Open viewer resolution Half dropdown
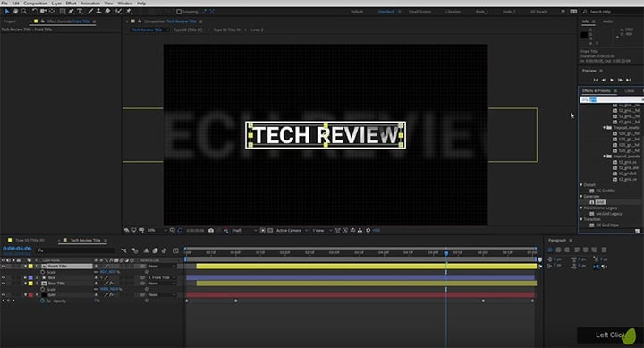The image size is (644, 348). click(245, 231)
